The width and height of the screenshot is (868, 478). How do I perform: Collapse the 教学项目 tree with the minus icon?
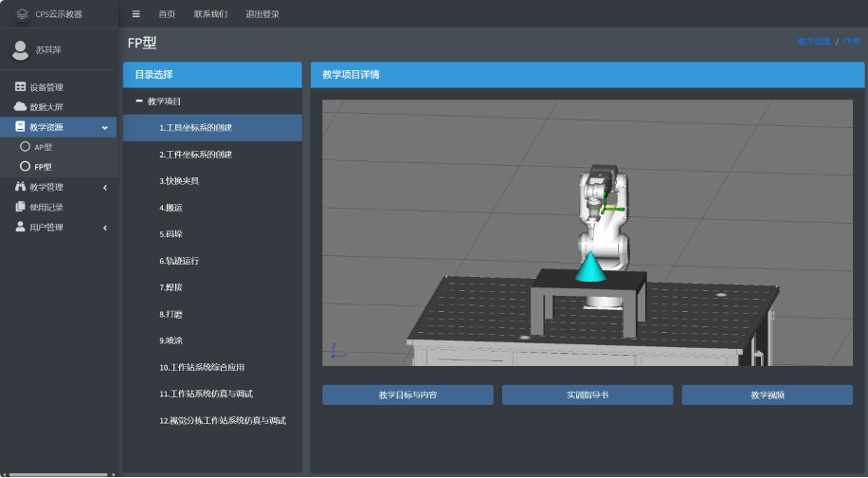tap(139, 101)
